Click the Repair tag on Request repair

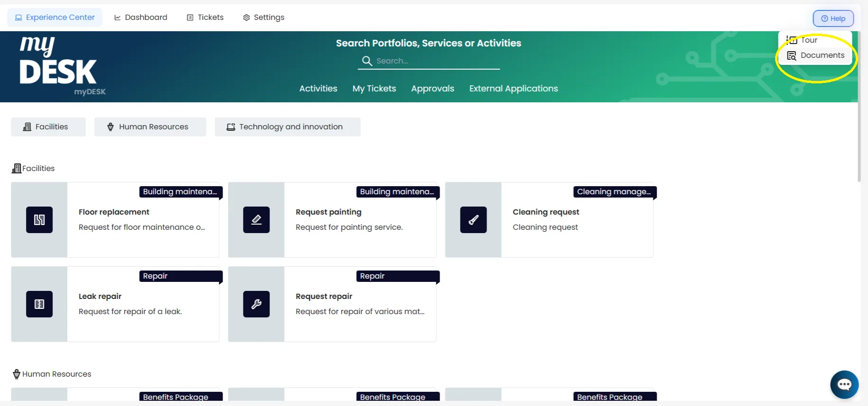coord(398,276)
